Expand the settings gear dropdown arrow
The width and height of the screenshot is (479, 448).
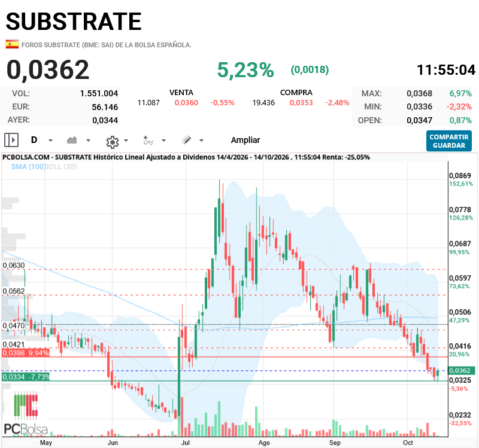(126, 141)
